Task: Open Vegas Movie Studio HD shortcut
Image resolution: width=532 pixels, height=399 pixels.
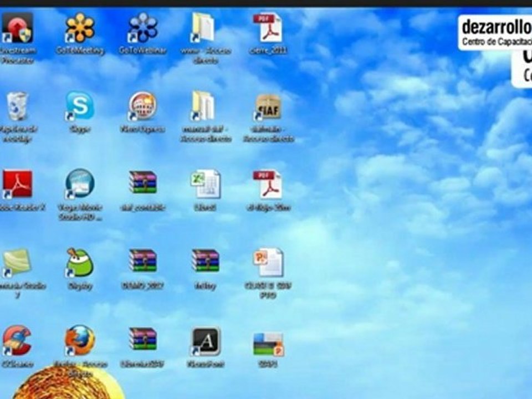Action: [x=80, y=184]
